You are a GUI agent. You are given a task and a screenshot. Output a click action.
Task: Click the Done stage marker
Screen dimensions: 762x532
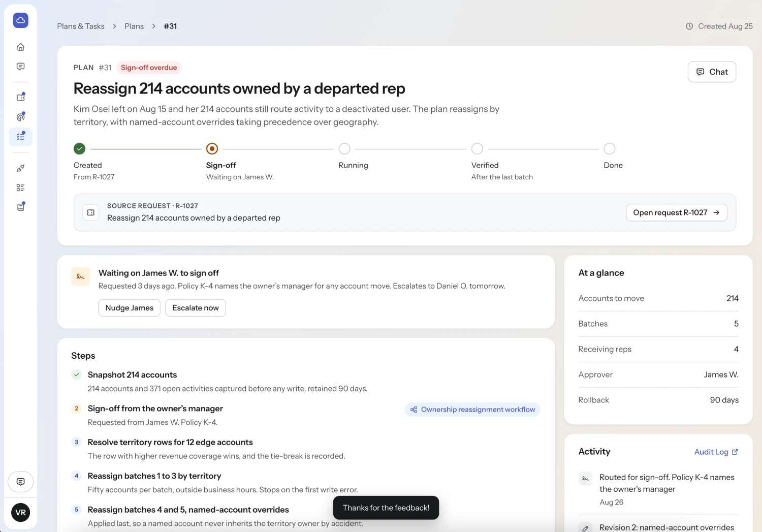610,148
